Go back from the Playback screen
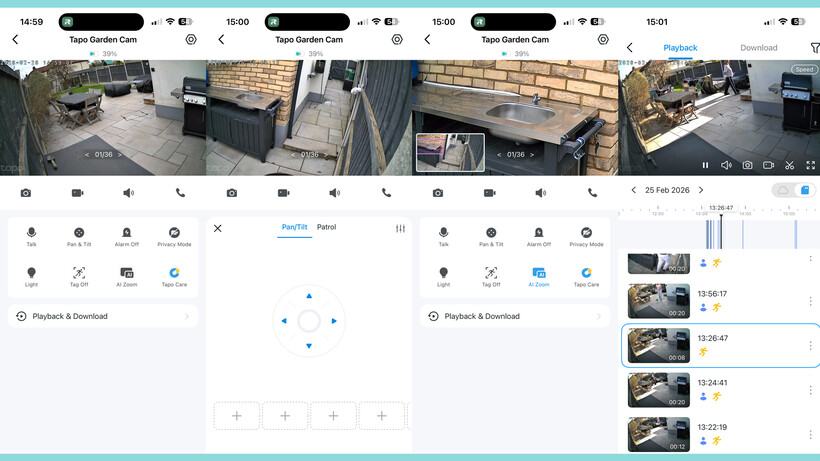 (630, 48)
